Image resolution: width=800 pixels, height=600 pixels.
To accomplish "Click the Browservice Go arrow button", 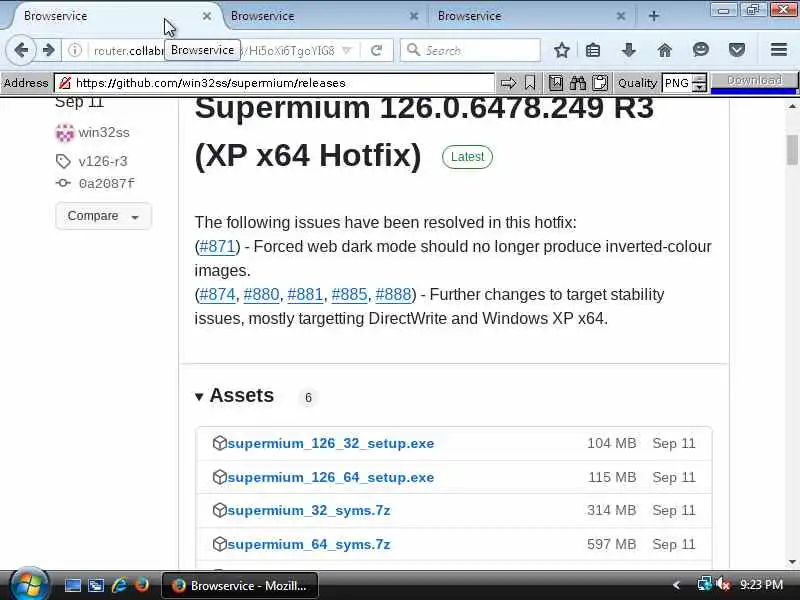I will tap(508, 83).
